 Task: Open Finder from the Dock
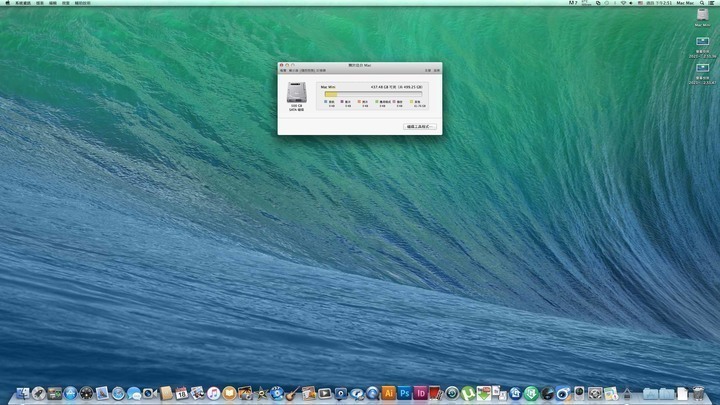23,394
